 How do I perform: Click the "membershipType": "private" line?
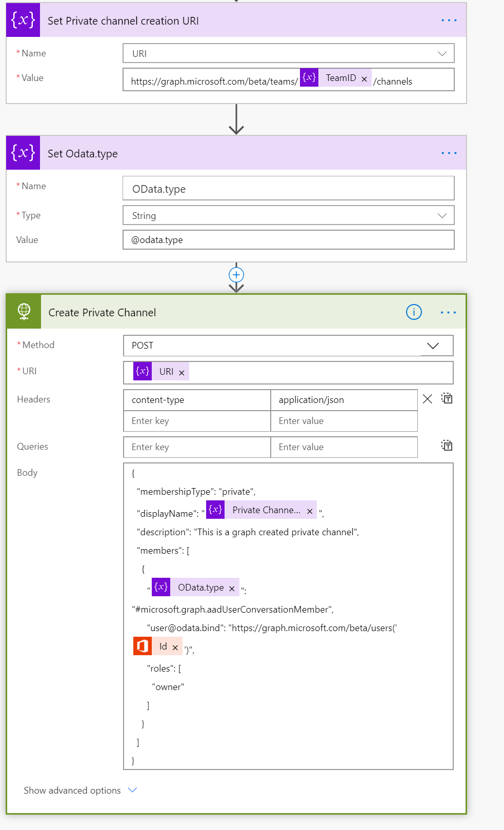tap(196, 492)
